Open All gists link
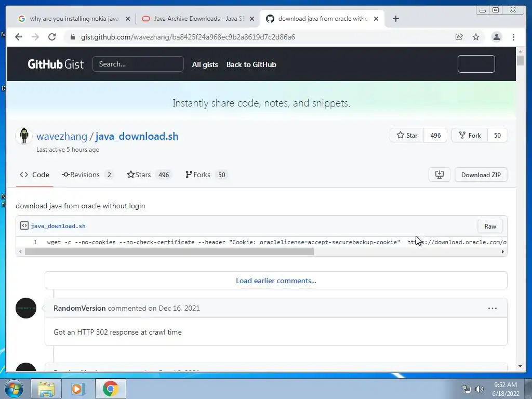 (205, 64)
